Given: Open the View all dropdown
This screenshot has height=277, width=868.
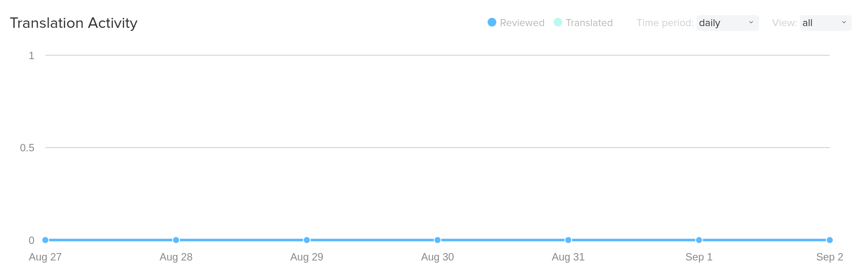Looking at the screenshot, I should click(x=825, y=23).
